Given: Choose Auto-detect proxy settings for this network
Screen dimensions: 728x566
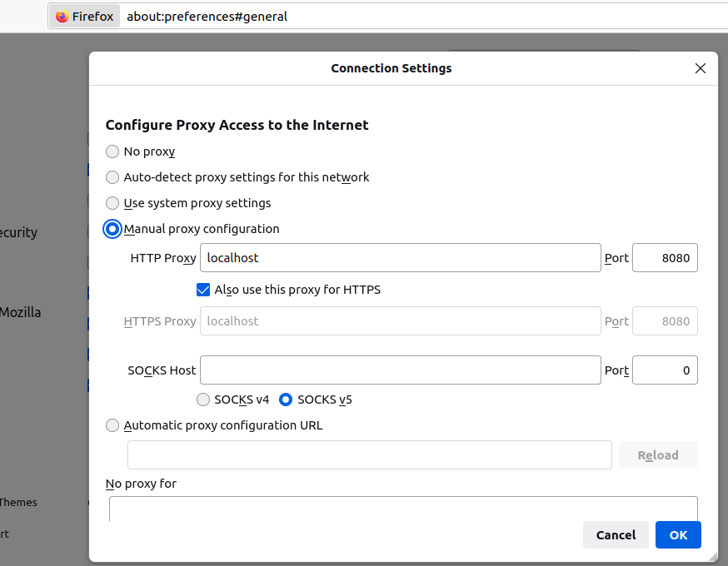Looking at the screenshot, I should [112, 177].
